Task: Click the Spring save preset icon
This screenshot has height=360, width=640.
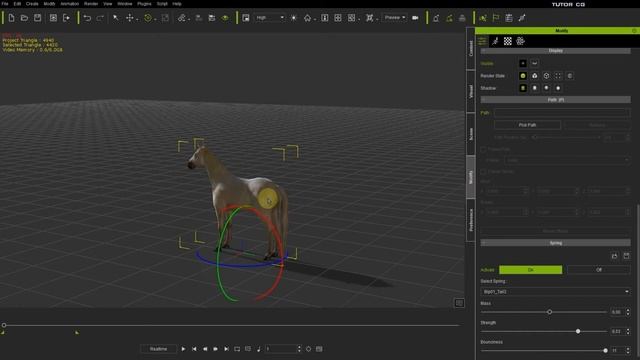Action: tap(627, 256)
